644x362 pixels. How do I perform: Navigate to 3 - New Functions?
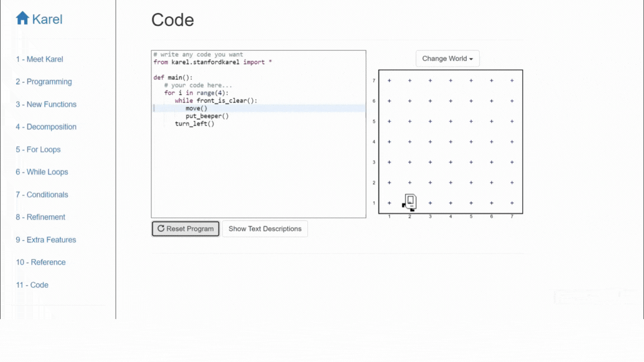[46, 104]
